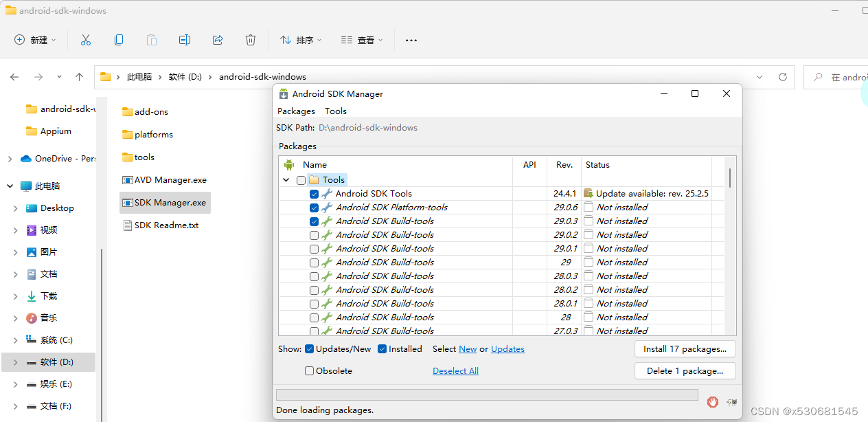The height and width of the screenshot is (422, 868).
Task: Select the add-ons folder
Action: (x=145, y=111)
